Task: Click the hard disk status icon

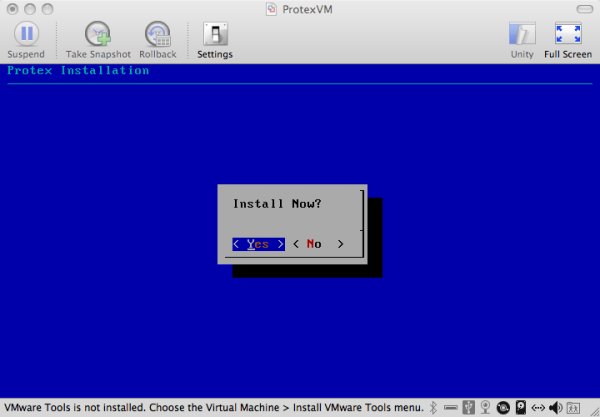Action: pos(520,407)
